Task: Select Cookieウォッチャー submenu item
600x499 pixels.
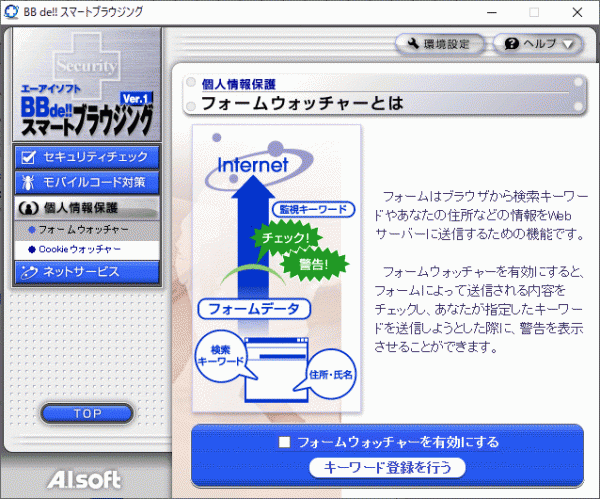Action: (87, 250)
